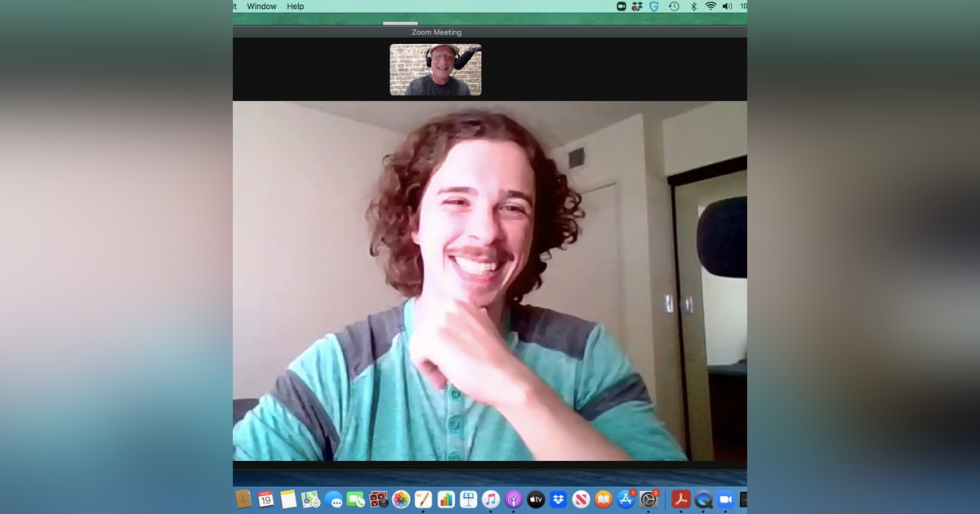The image size is (980, 514).
Task: Launch Apple TV from the dock
Action: tap(536, 499)
